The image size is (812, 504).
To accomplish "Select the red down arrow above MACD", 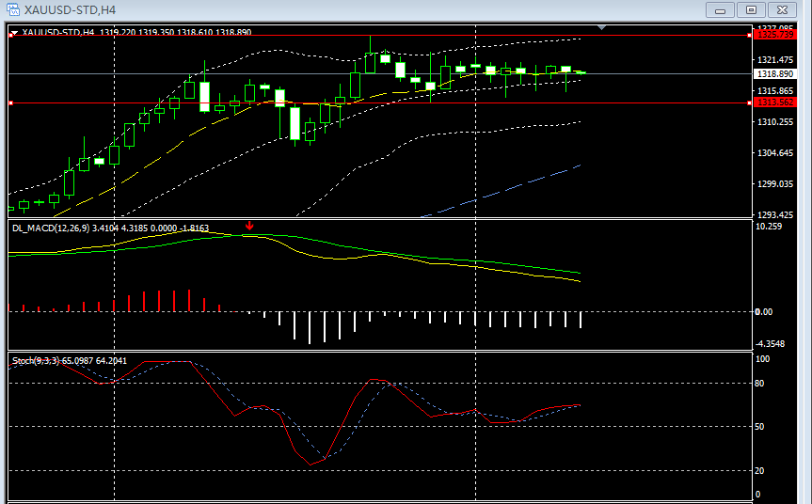I will point(249,226).
